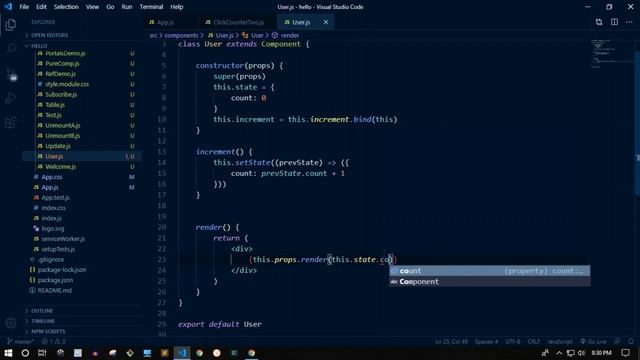Image resolution: width=640 pixels, height=360 pixels.
Task: Open README.md in explorer
Action: coord(54,290)
